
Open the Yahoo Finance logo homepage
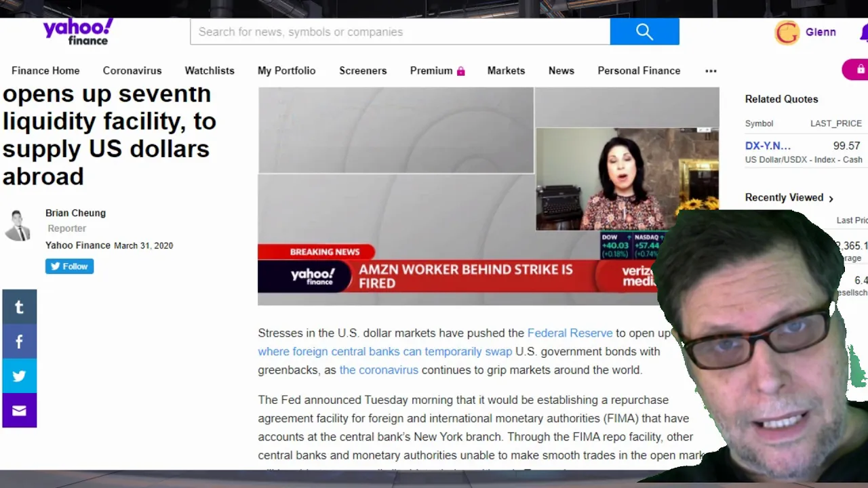click(x=77, y=31)
